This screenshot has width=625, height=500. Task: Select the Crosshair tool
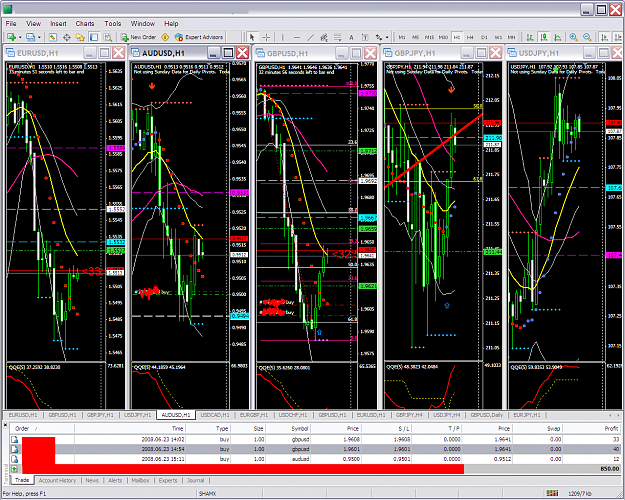(x=266, y=37)
